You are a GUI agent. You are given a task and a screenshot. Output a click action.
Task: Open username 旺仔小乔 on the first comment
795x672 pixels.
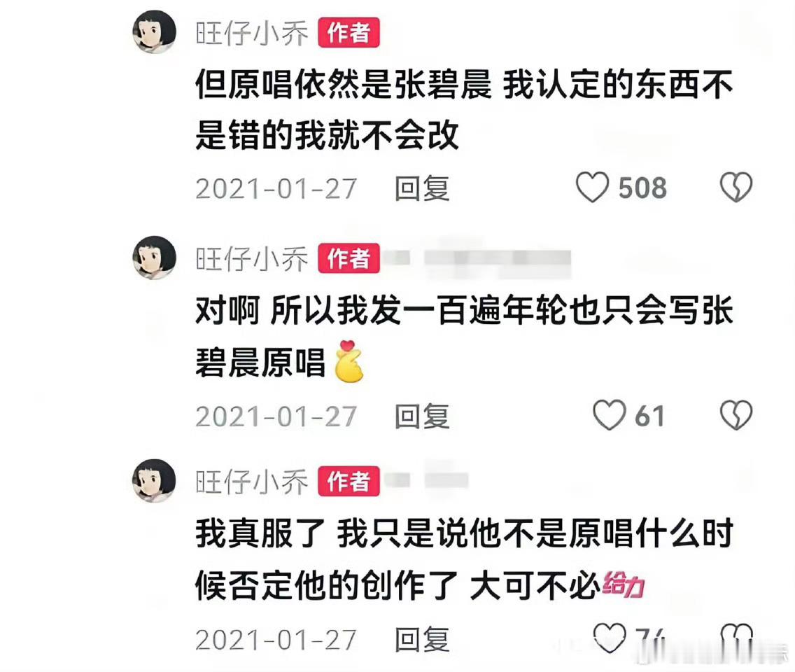(252, 34)
